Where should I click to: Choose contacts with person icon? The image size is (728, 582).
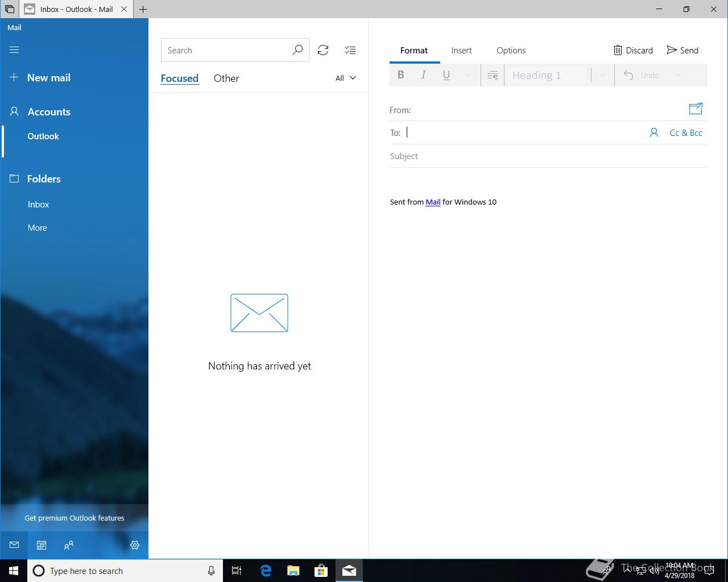click(x=654, y=133)
